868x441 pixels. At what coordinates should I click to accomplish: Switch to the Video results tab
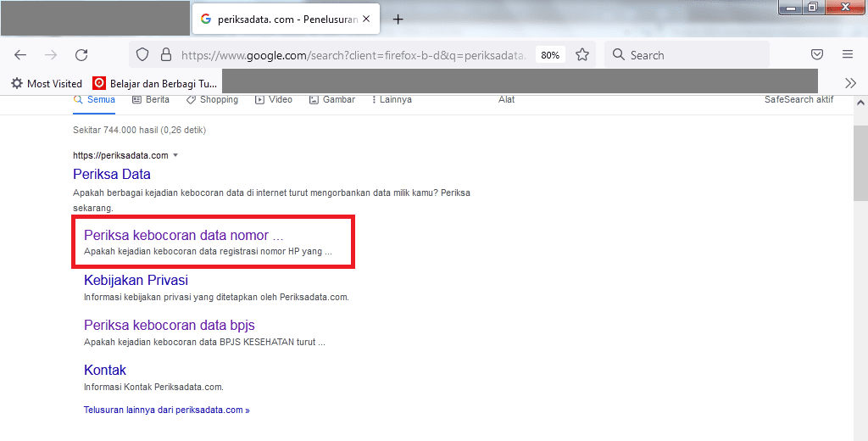coord(274,100)
